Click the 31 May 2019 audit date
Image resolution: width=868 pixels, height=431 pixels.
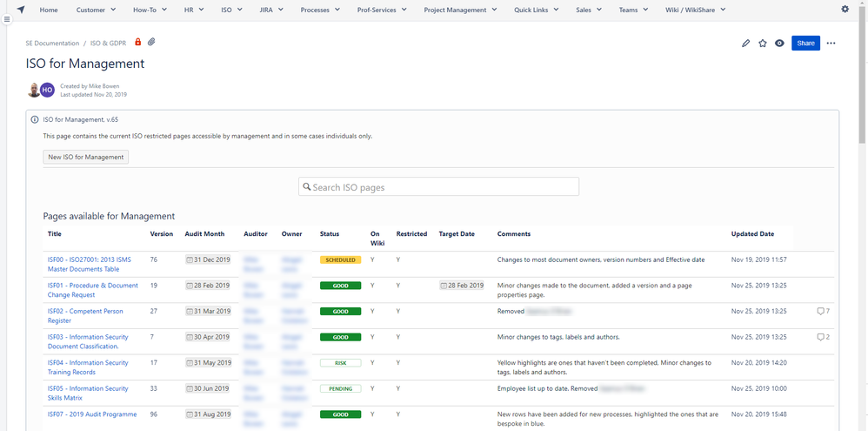(x=208, y=363)
